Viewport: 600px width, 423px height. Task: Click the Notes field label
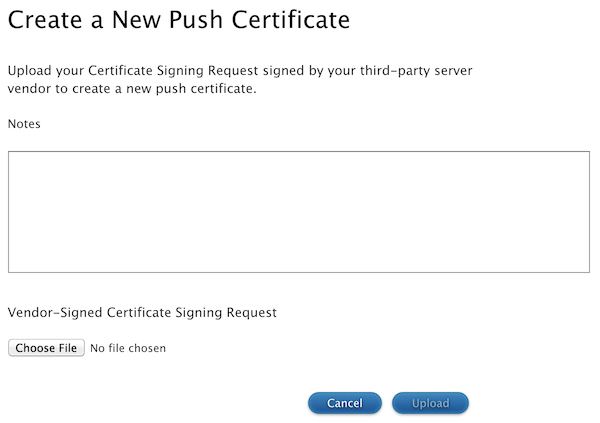[24, 124]
